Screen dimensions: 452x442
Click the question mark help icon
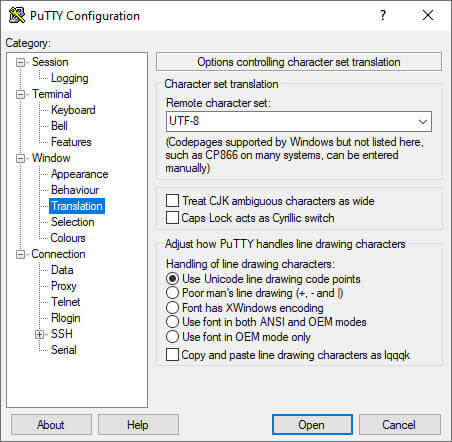pyautogui.click(x=383, y=15)
